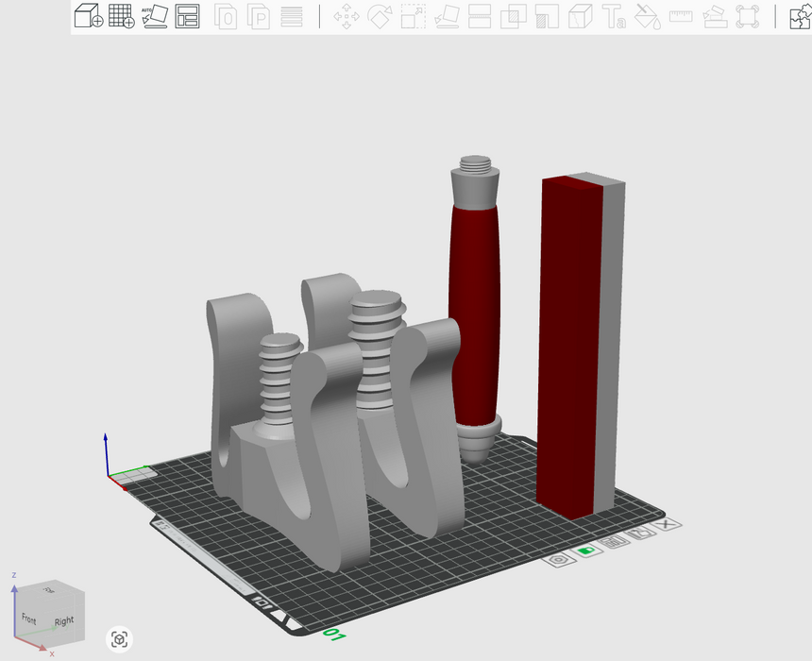Click the Arrange all objects icon
The height and width of the screenshot is (661, 812).
(187, 16)
